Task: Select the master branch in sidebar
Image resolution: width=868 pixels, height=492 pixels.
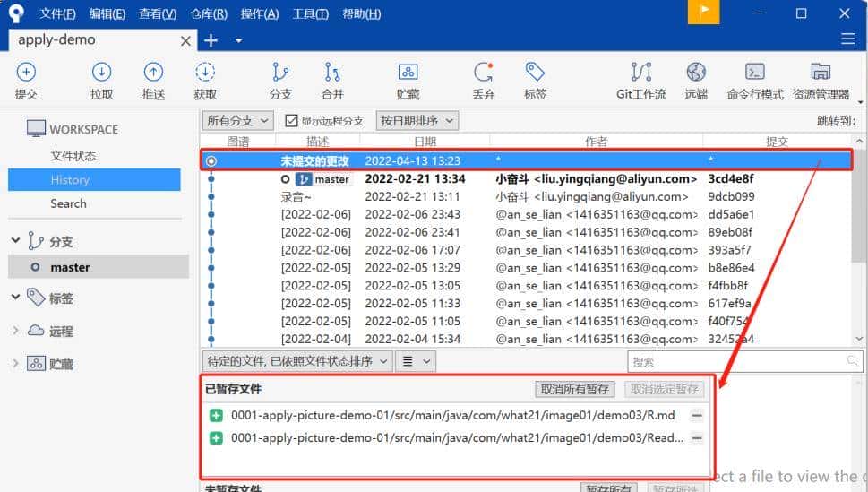Action: click(99, 266)
